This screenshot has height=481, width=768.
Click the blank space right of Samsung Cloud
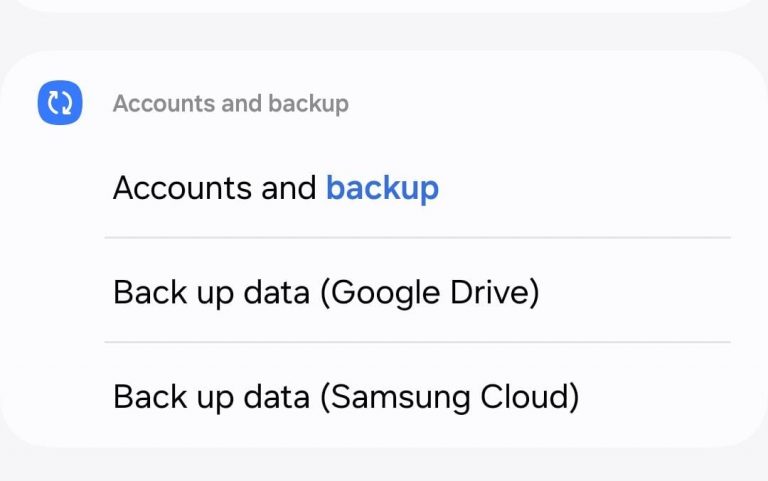pyautogui.click(x=660, y=397)
